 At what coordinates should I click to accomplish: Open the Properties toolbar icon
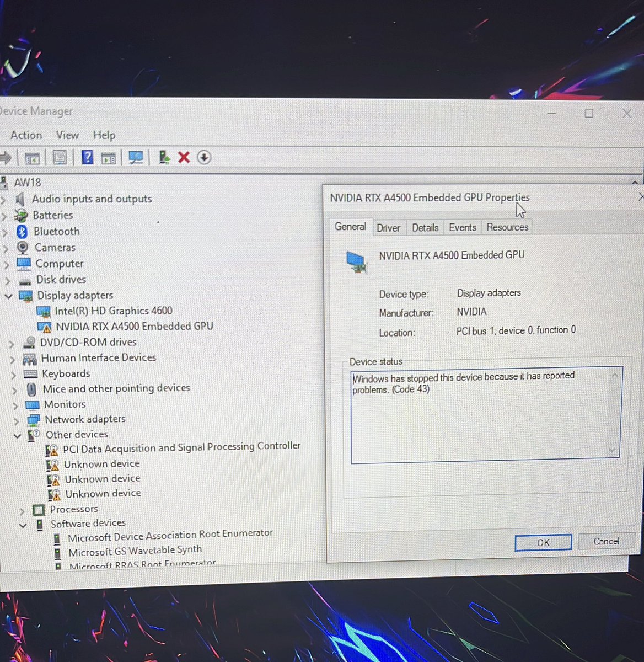[x=60, y=158]
